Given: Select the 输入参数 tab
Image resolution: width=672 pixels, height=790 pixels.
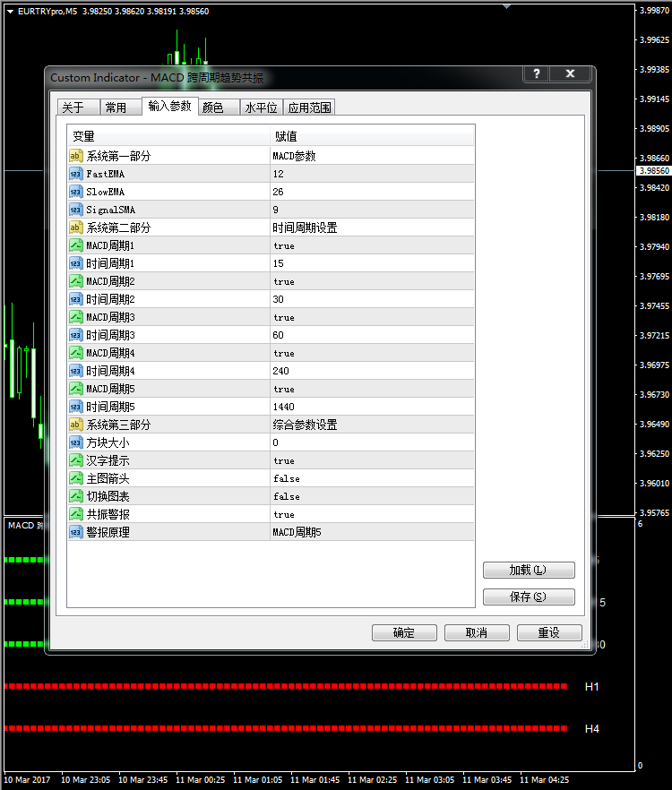Looking at the screenshot, I should point(170,106).
